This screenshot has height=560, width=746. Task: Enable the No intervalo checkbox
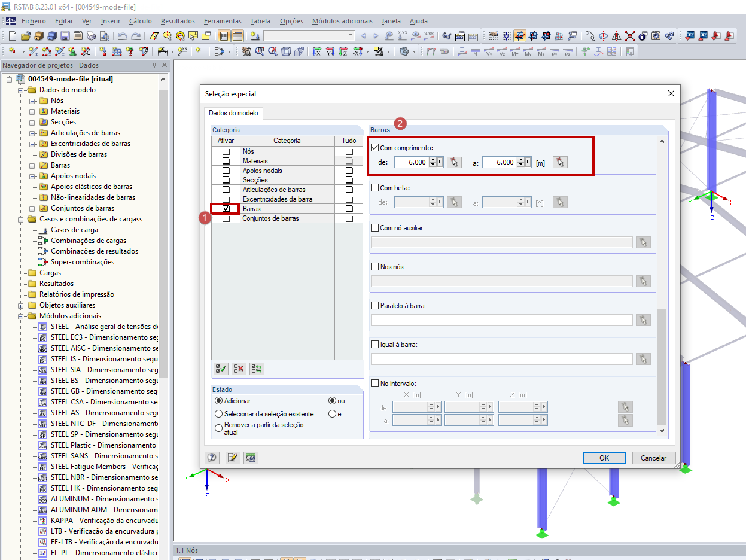(375, 384)
